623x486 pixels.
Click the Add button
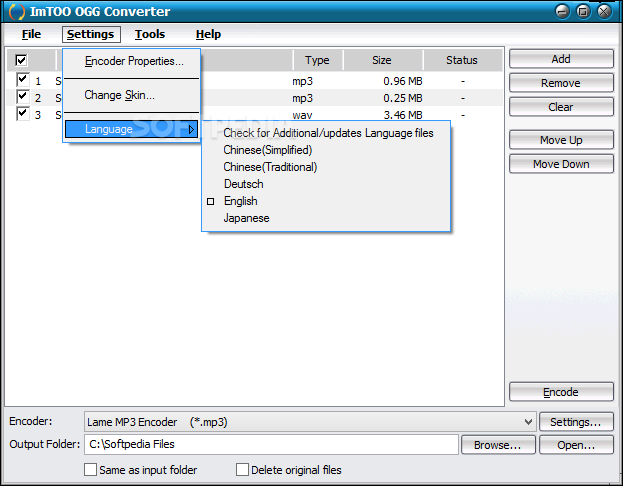pos(561,59)
